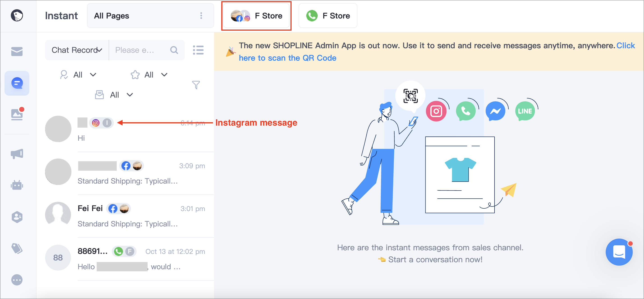Expand the Chat Record dropdown
The width and height of the screenshot is (644, 299).
click(77, 50)
